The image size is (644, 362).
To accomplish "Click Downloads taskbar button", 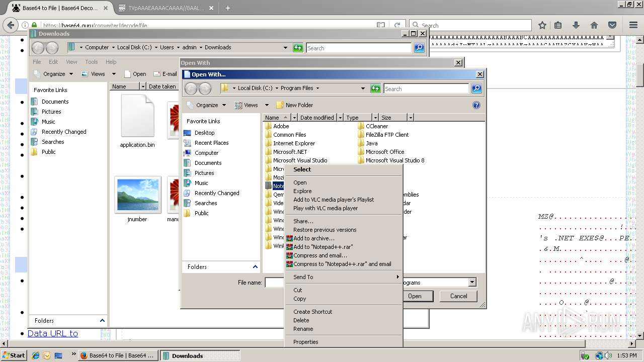I will coord(200,355).
